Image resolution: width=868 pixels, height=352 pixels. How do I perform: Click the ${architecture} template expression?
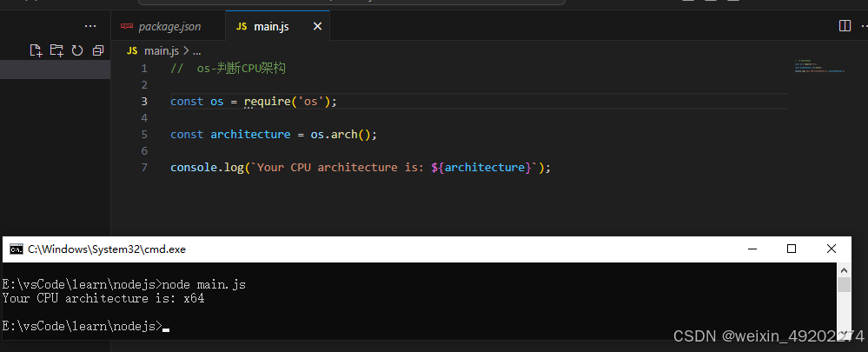(481, 167)
